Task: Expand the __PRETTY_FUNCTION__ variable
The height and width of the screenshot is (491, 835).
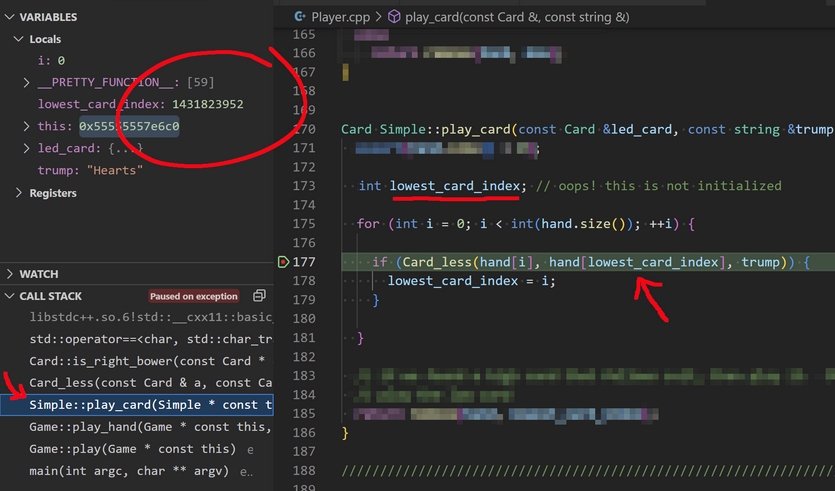Action: click(x=27, y=82)
